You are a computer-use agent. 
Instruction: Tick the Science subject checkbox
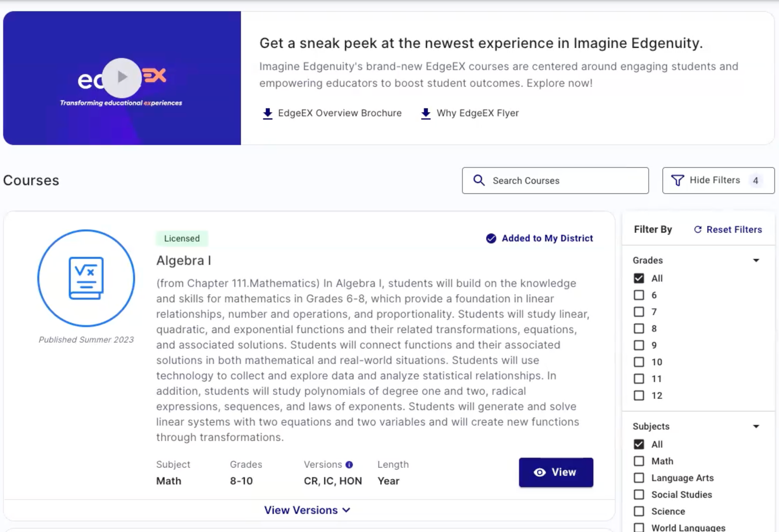[x=639, y=511]
